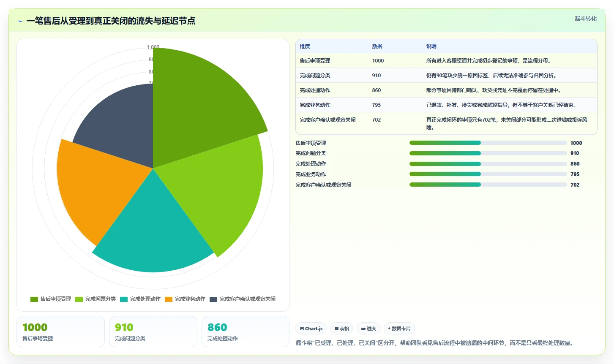The width and height of the screenshot is (614, 364).
Task: Select the 完成处理动作 table row name
Action: (315, 90)
